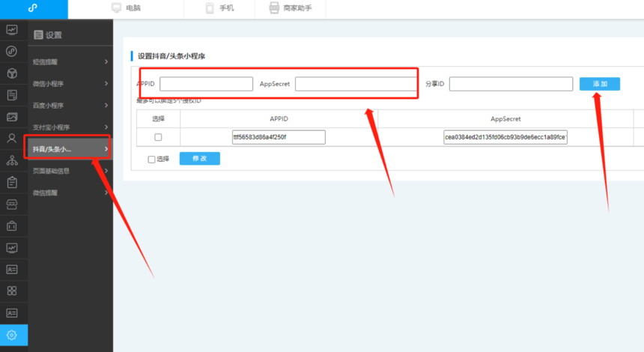Open the ID card icon above grid icon
This screenshot has height=352, width=644.
pos(12,270)
